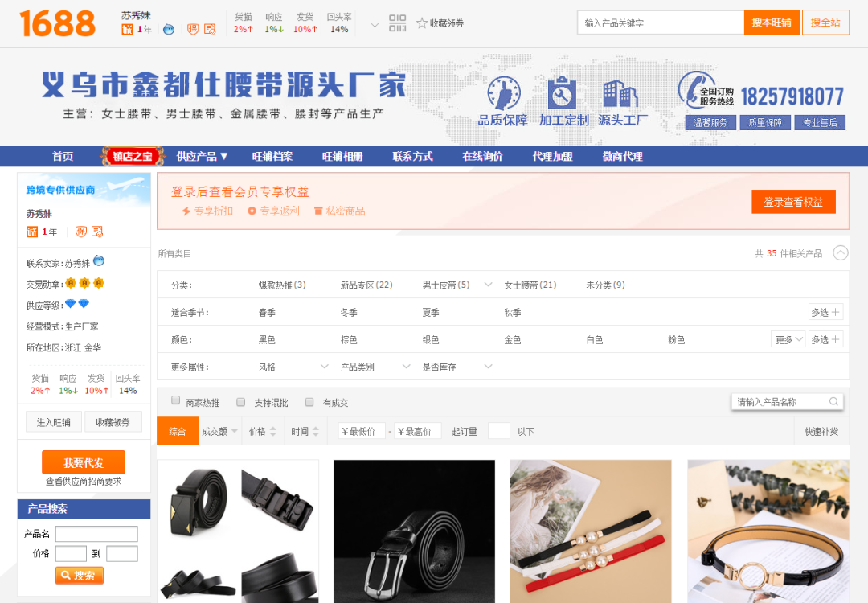The image size is (868, 603).
Task: Click the QR code icon in header
Action: click(x=397, y=23)
